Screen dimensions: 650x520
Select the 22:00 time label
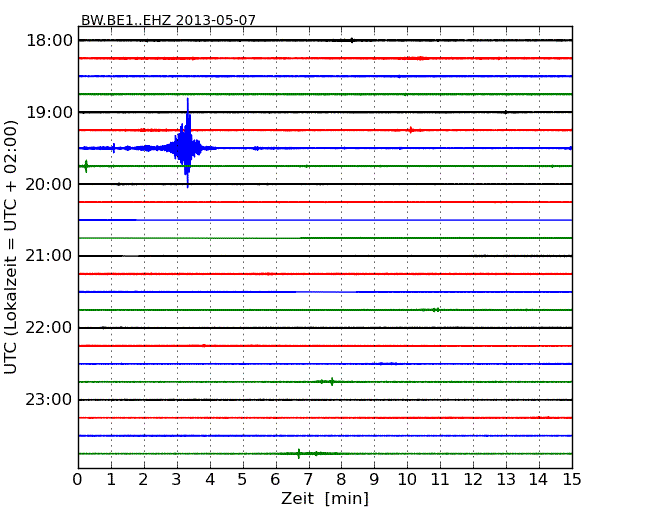[x=50, y=328]
